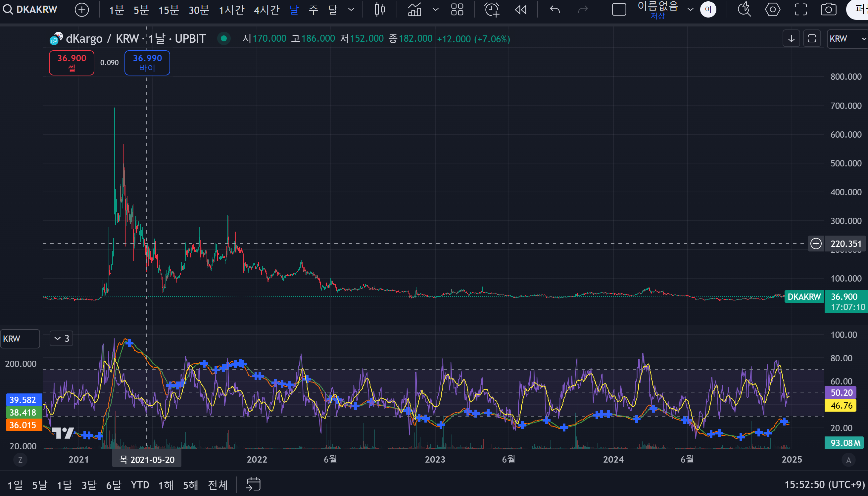Select the 5해 date range

(191, 485)
